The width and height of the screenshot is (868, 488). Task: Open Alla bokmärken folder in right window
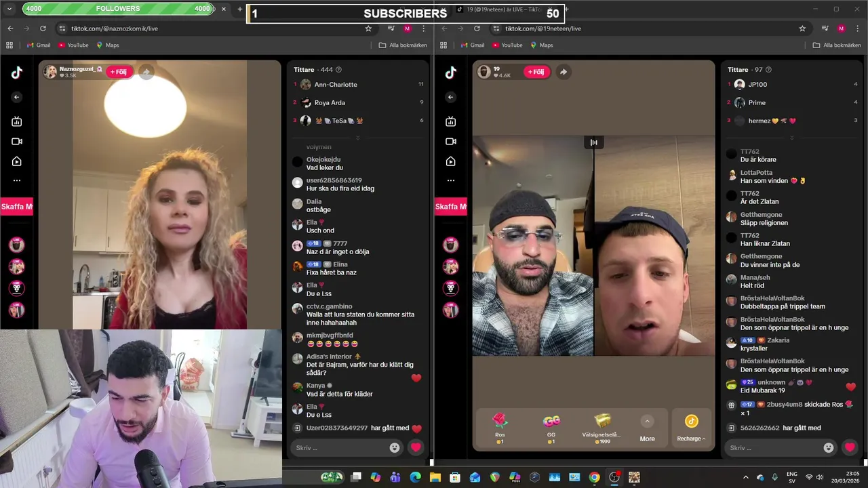(837, 45)
